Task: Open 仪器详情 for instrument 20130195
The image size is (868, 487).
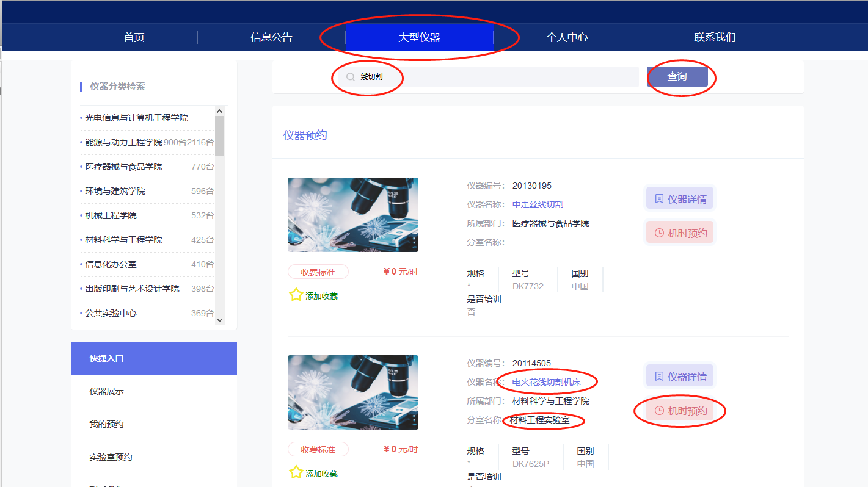Action: 679,199
